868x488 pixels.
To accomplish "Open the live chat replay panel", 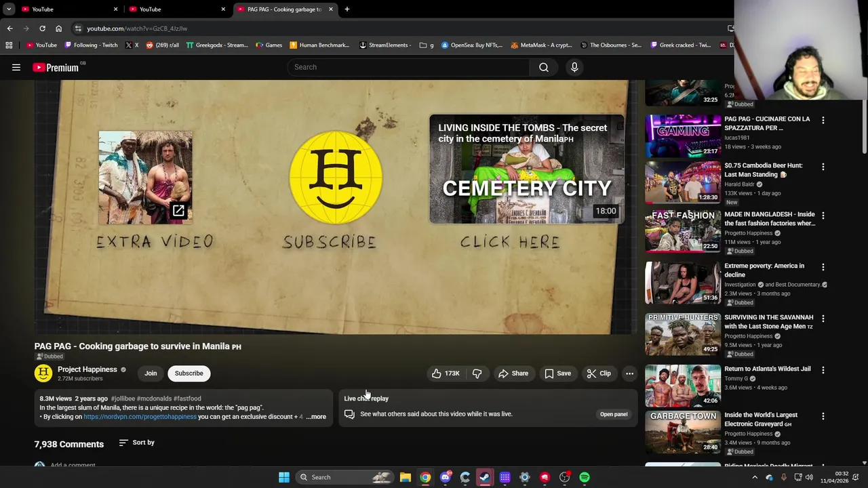I will 614,414.
